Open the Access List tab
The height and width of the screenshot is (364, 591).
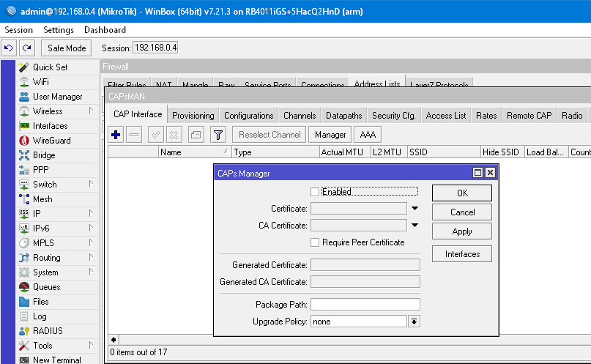click(x=445, y=115)
